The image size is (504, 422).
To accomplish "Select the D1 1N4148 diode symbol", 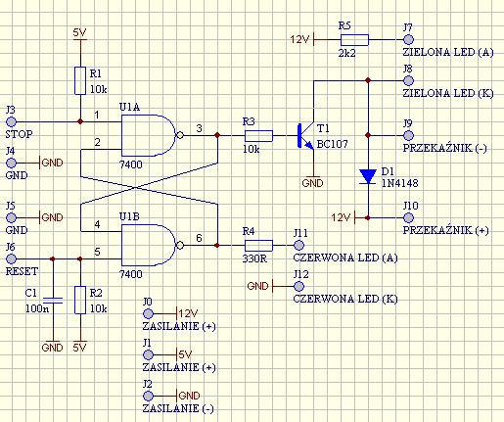I will (x=368, y=176).
